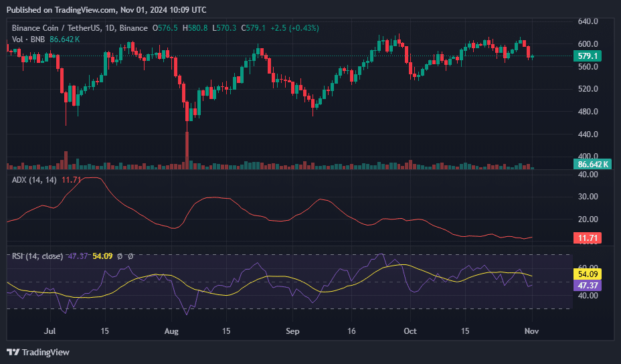Click the 16 date label after Sep
Image resolution: width=621 pixels, height=364 pixels.
coord(351,331)
